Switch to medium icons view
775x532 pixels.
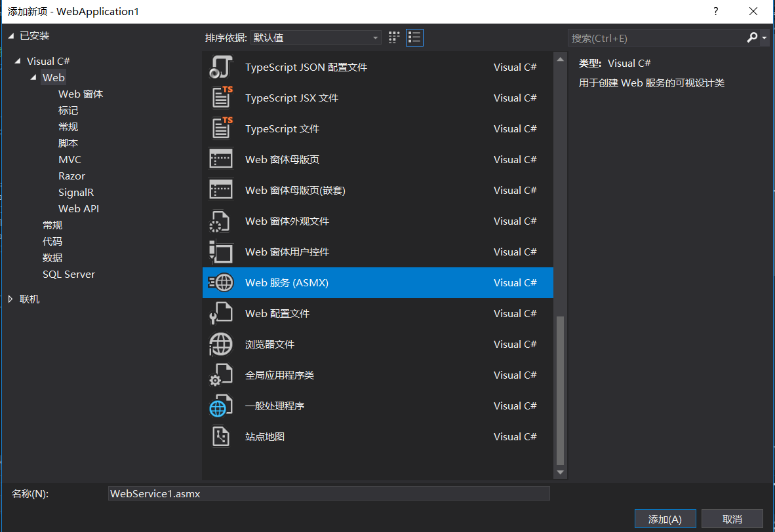coord(393,37)
